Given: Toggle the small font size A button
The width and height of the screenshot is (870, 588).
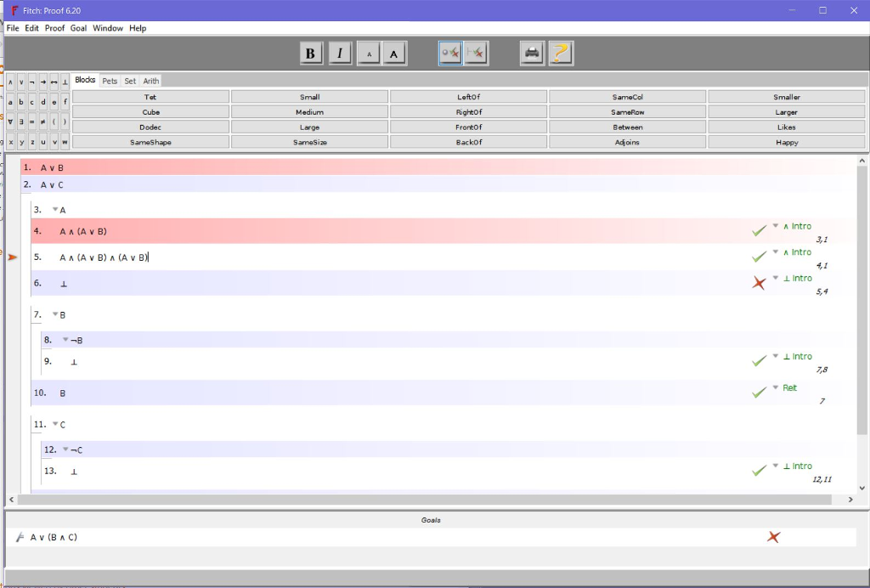Looking at the screenshot, I should click(369, 53).
